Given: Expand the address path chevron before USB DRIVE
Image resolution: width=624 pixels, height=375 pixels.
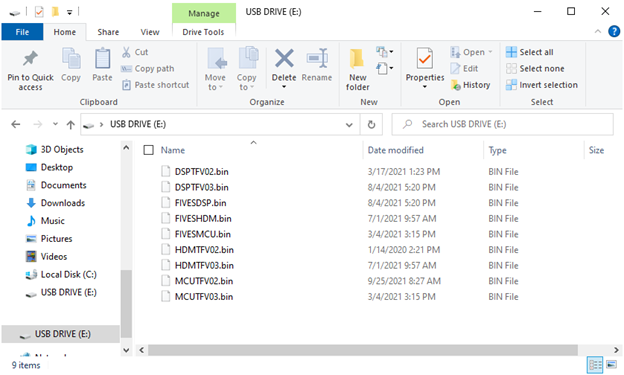Looking at the screenshot, I should (101, 125).
